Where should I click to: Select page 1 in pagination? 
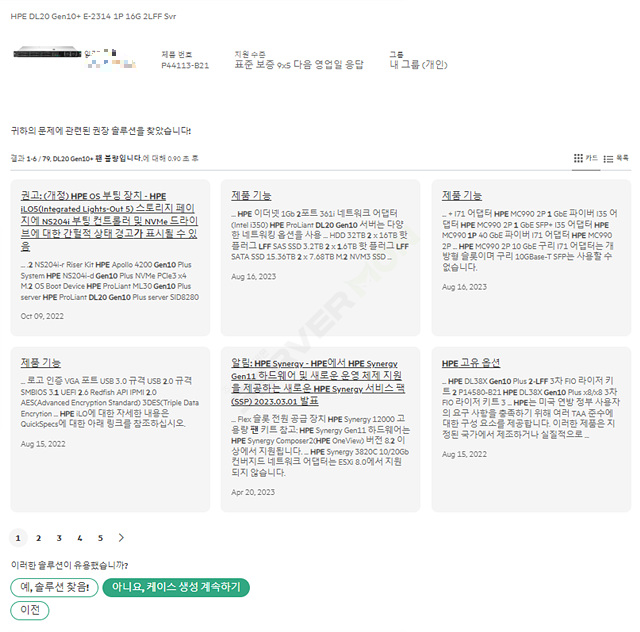coord(18,538)
